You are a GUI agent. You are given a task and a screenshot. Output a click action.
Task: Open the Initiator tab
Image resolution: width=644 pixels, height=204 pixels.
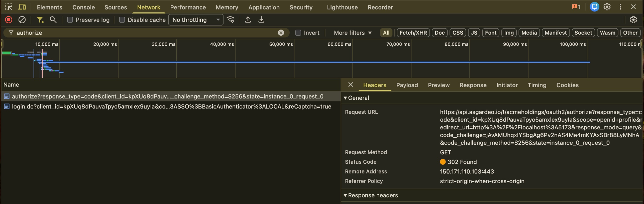click(507, 85)
